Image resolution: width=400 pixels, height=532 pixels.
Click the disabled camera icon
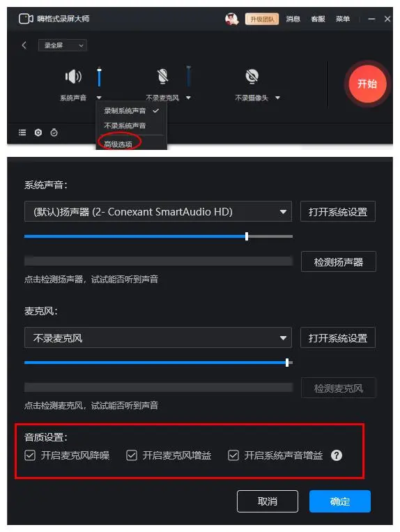[x=252, y=76]
